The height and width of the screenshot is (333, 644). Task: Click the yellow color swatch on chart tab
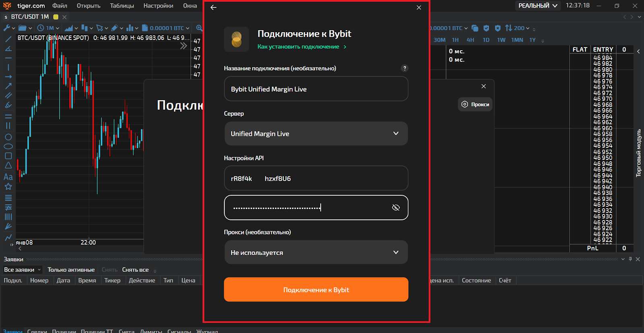point(56,17)
